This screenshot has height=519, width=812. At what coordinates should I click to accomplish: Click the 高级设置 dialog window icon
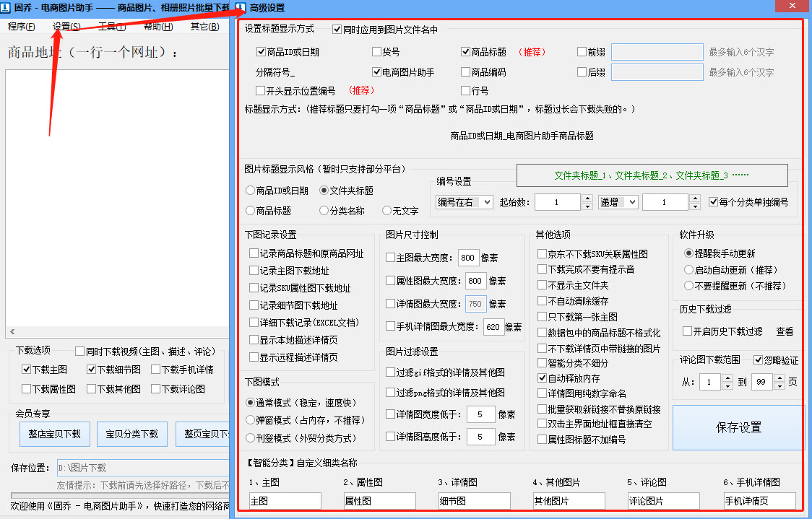click(x=241, y=7)
